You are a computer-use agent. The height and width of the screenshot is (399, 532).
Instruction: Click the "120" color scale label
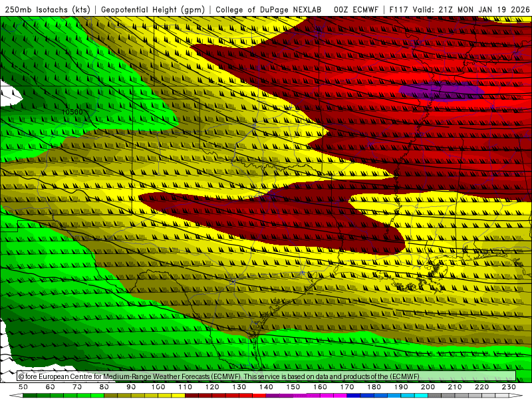(212, 387)
